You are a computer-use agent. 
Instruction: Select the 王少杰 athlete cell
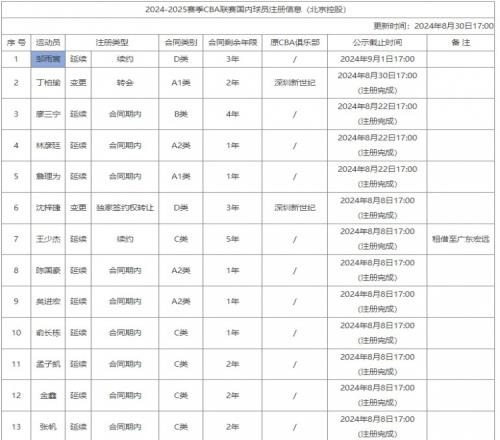coord(48,239)
